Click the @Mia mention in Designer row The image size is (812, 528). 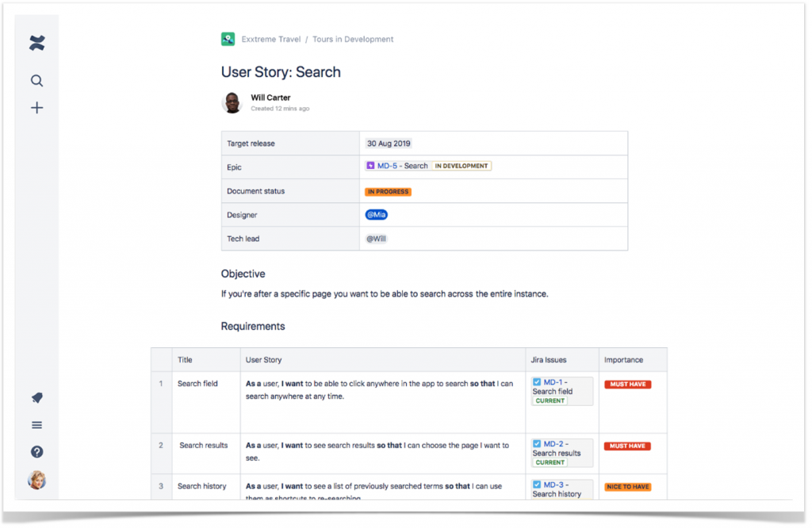[x=376, y=214]
